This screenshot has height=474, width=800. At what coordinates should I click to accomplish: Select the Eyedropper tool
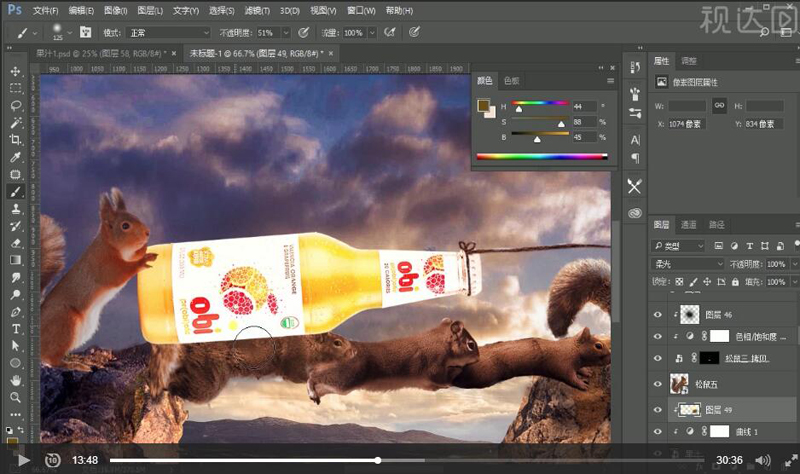point(15,157)
